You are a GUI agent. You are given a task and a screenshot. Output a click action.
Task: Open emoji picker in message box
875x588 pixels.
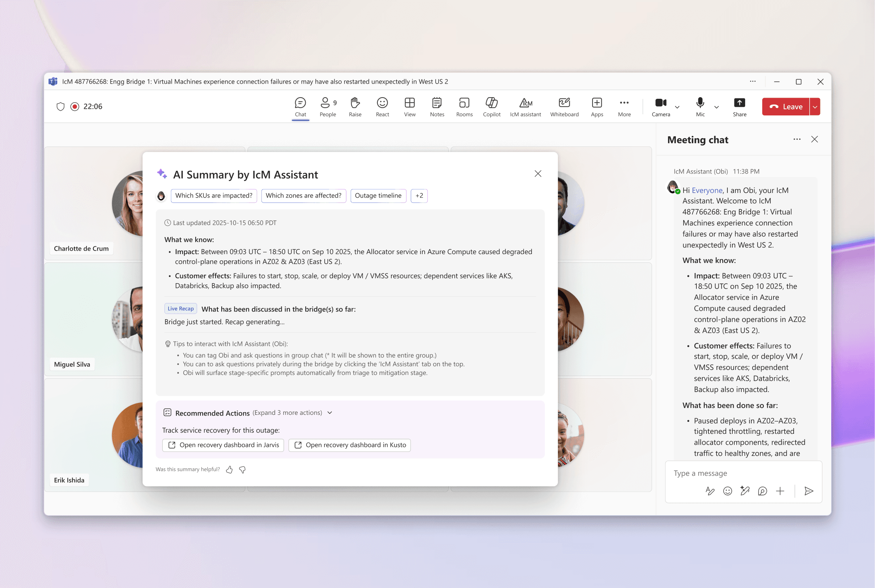(727, 491)
